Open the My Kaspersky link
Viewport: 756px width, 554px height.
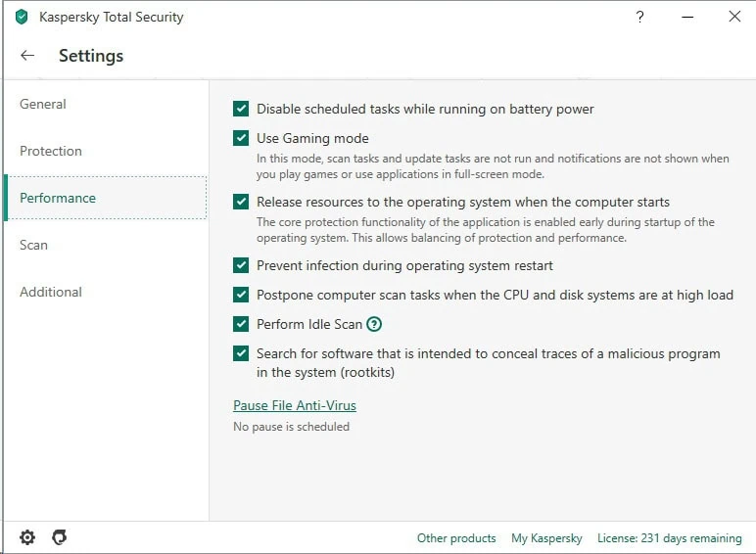[x=546, y=538]
